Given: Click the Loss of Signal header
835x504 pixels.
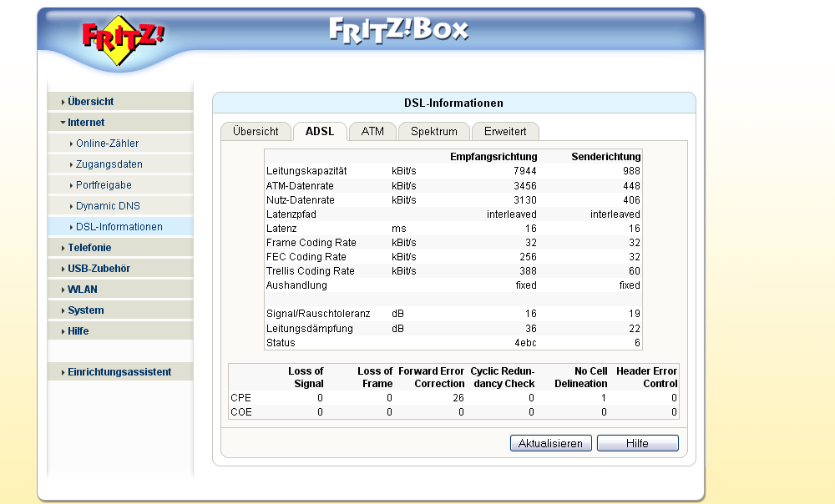Looking at the screenshot, I should (x=306, y=377).
